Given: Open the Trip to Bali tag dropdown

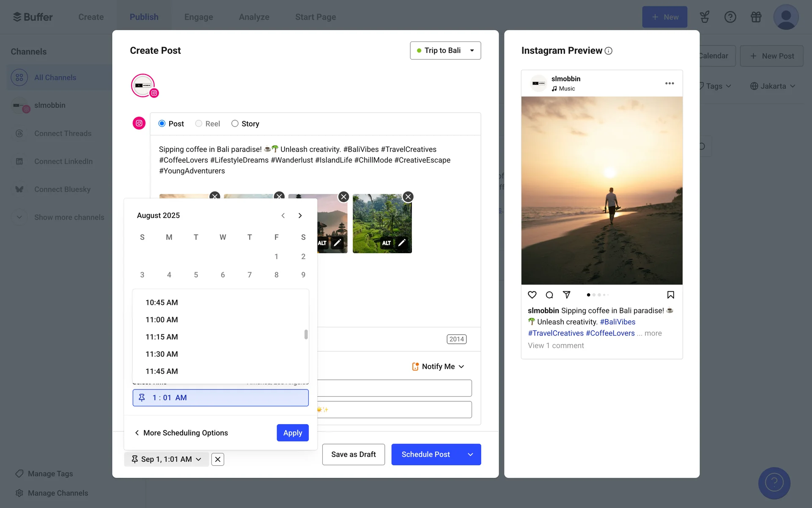Looking at the screenshot, I should pyautogui.click(x=445, y=50).
